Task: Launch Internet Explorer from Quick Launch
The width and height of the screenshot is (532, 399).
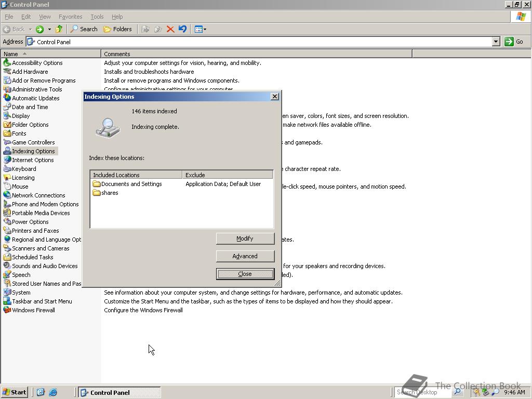Action: coord(53,392)
